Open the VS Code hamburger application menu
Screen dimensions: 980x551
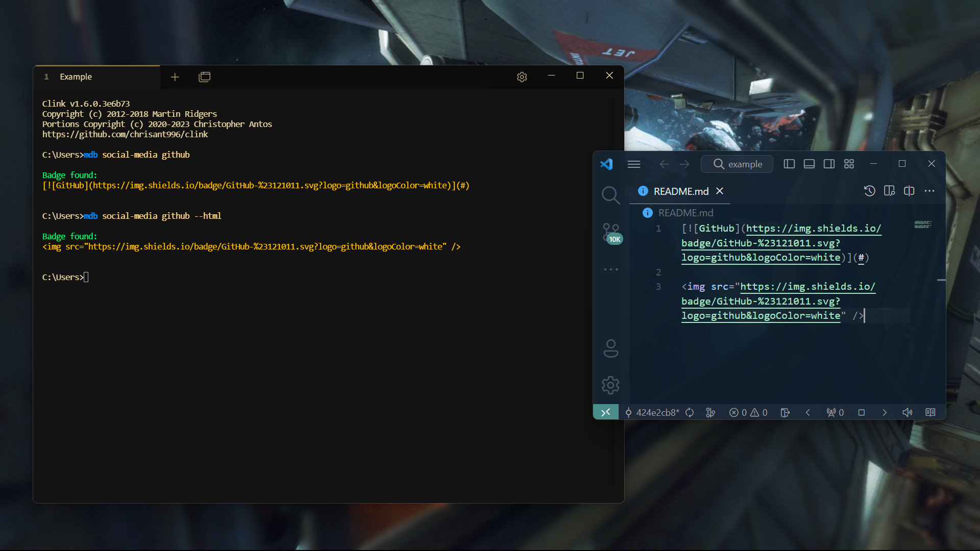click(634, 164)
